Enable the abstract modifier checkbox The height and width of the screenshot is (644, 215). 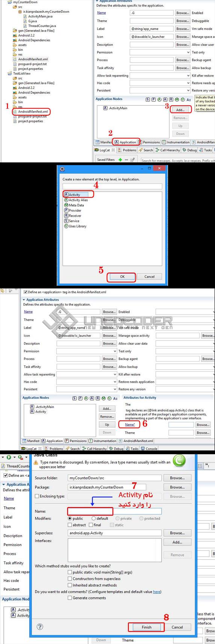pyautogui.click(x=70, y=525)
